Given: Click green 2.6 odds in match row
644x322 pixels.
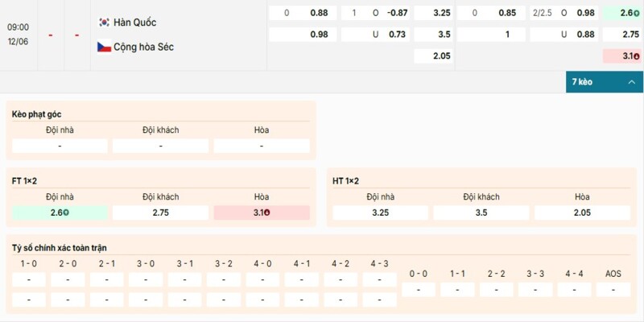Looking at the screenshot, I should pos(621,13).
